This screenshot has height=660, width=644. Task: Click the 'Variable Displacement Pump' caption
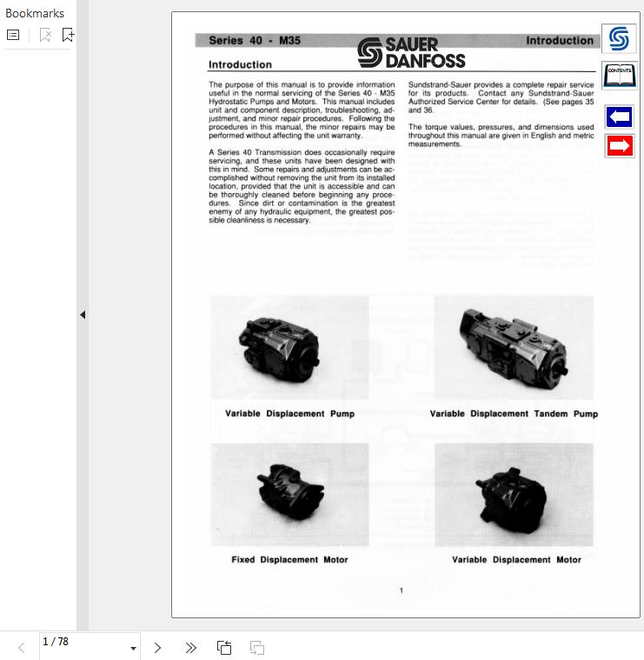click(289, 413)
